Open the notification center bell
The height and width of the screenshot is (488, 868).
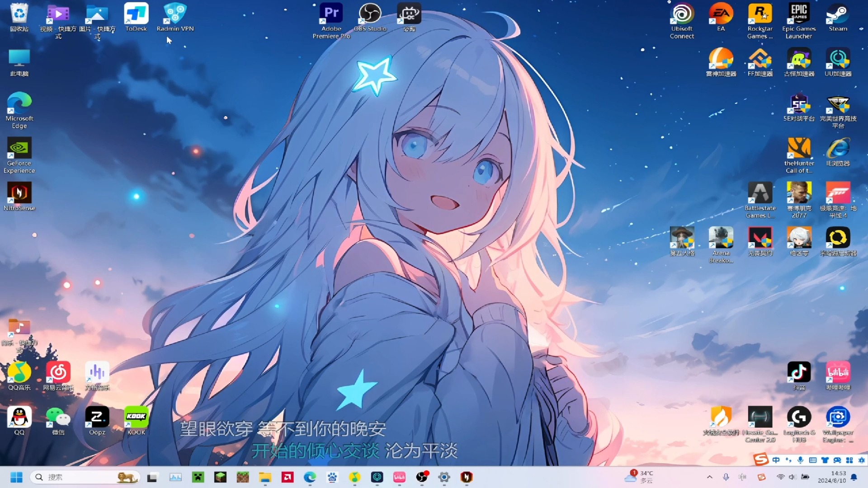point(854,477)
